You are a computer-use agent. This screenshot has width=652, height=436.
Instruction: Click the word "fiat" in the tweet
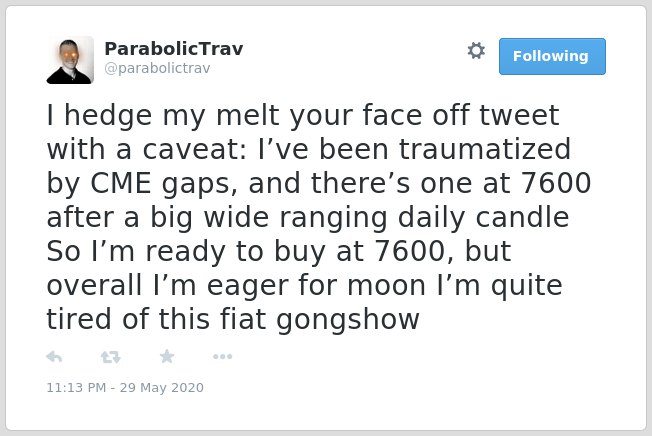tap(243, 319)
